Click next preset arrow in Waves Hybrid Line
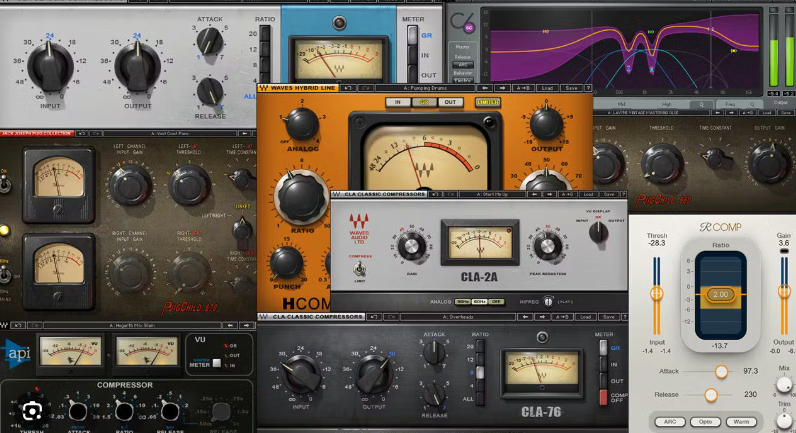This screenshot has width=796, height=433. coord(503,88)
